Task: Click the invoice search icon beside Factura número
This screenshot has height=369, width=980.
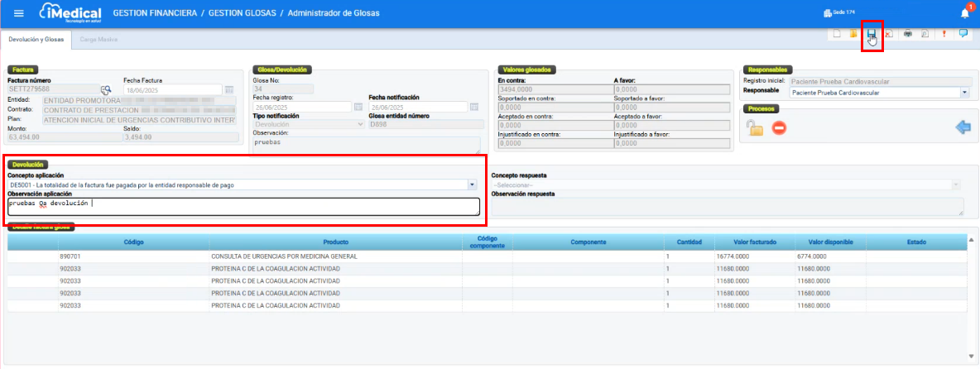Action: click(x=106, y=89)
